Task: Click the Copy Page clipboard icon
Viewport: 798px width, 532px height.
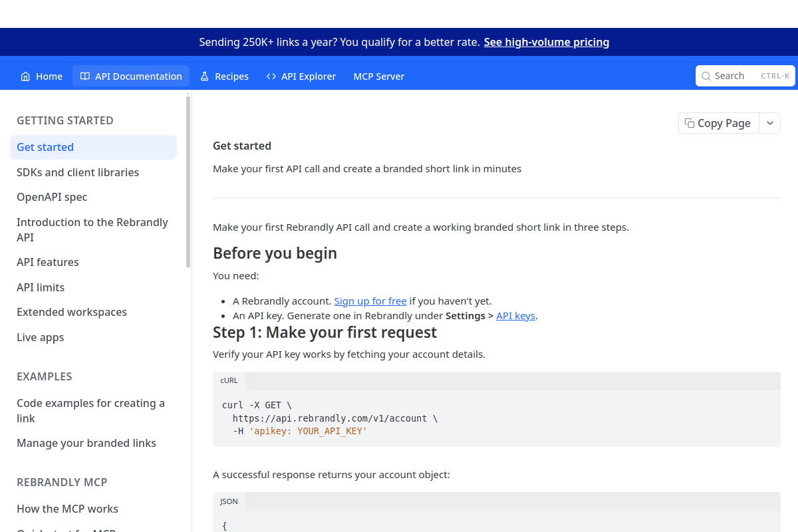Action: (690, 123)
